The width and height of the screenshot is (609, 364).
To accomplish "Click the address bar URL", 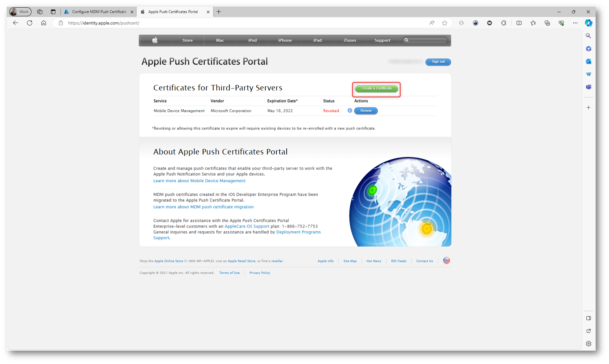I will tap(104, 23).
